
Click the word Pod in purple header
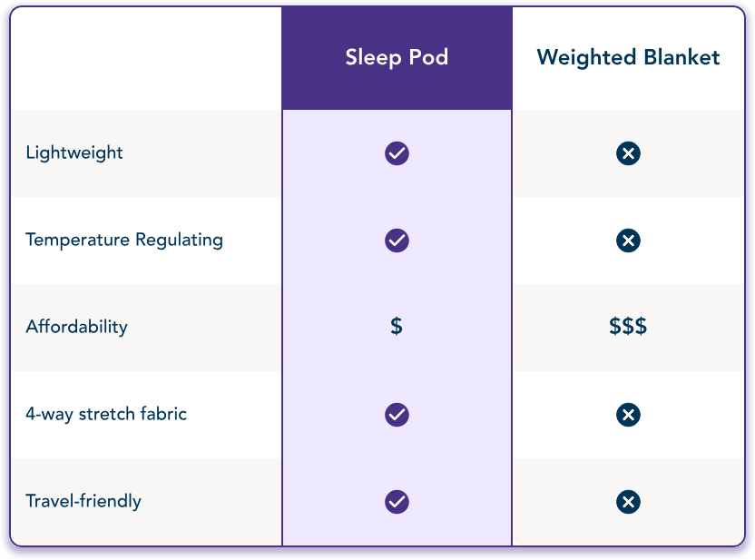tap(428, 58)
